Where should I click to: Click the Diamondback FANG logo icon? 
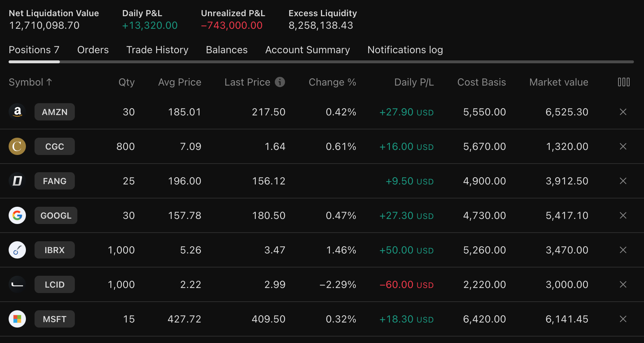17,181
